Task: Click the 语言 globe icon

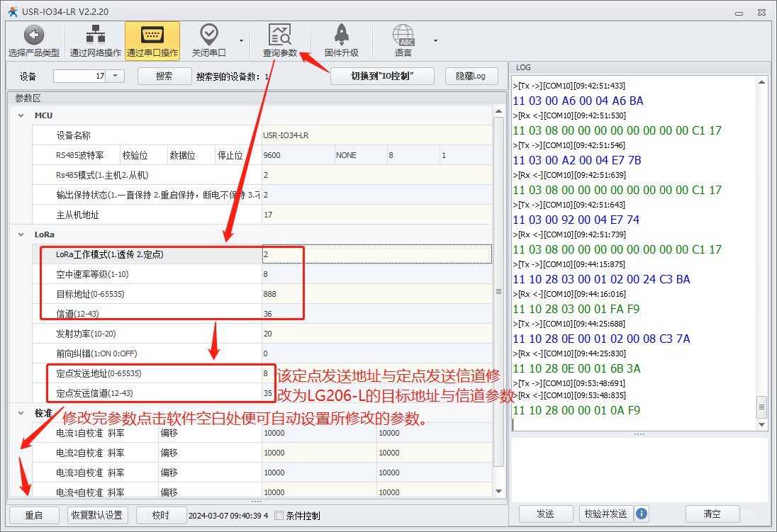Action: coord(403,35)
